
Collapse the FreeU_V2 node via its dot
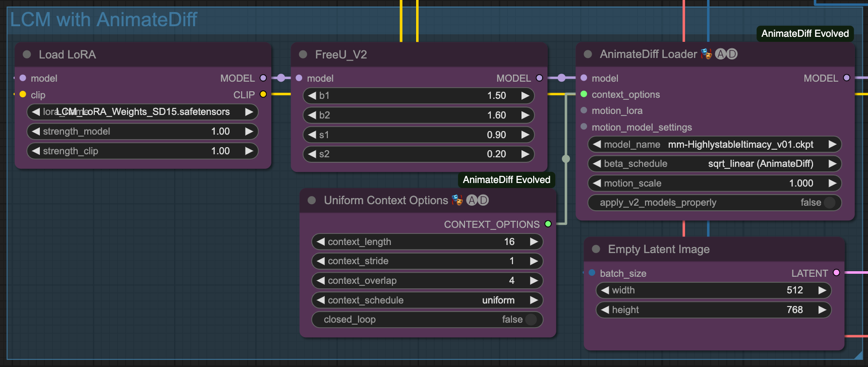(303, 54)
